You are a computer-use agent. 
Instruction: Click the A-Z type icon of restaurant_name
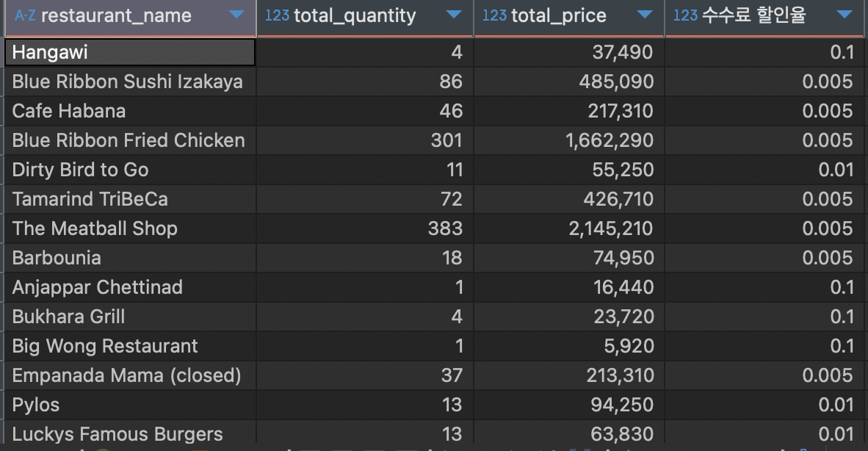click(x=26, y=15)
